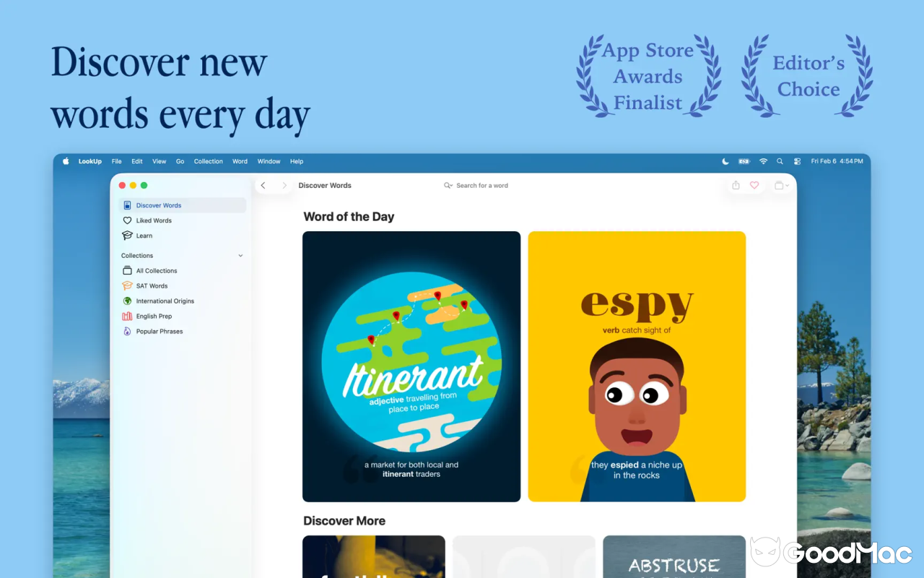Screen dimensions: 924x578
Task: Click the English Prep books icon
Action: [128, 316]
